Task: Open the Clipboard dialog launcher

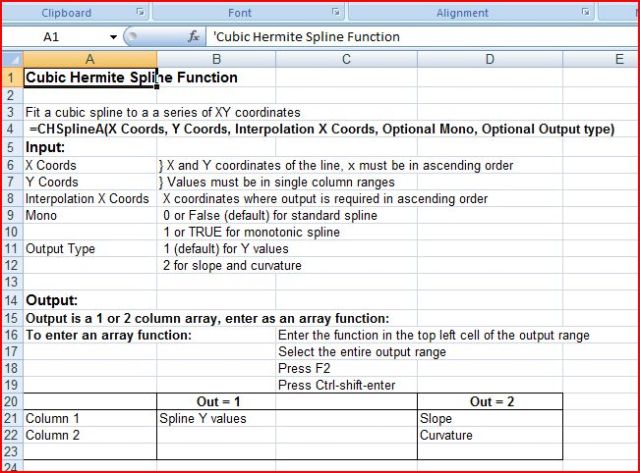Action: tap(140, 13)
